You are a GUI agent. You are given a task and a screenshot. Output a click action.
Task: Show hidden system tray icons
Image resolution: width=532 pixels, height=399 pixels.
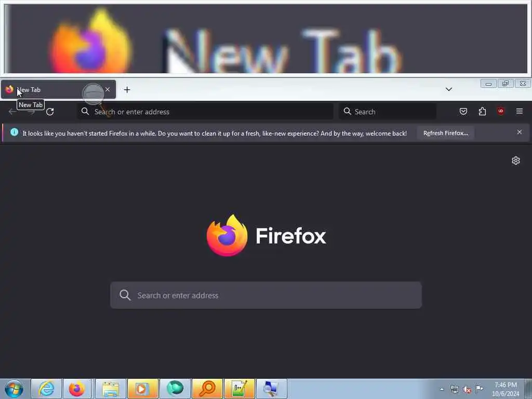coord(442,389)
